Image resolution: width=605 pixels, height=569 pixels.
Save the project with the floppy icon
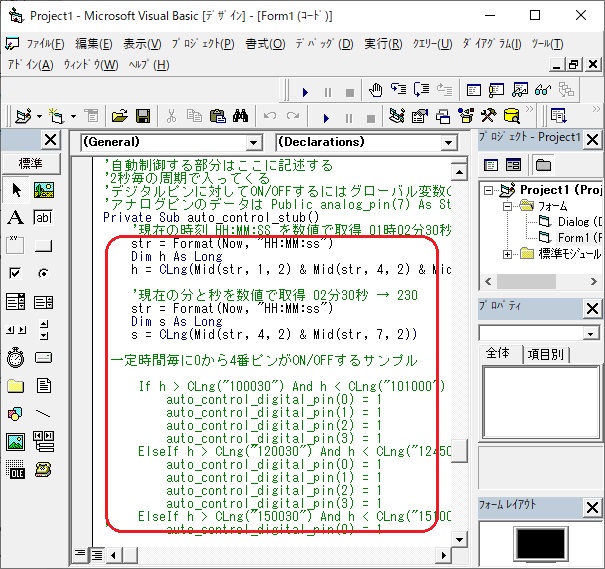pos(143,116)
